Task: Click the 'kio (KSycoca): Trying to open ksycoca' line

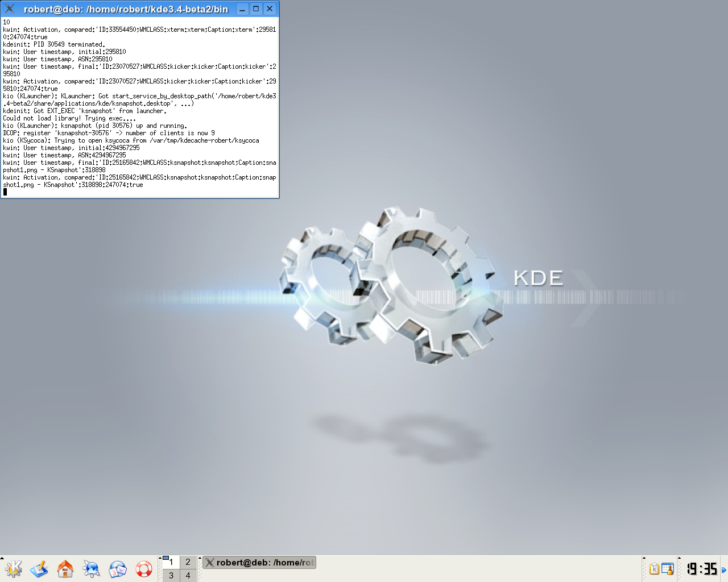Action: pos(131,140)
